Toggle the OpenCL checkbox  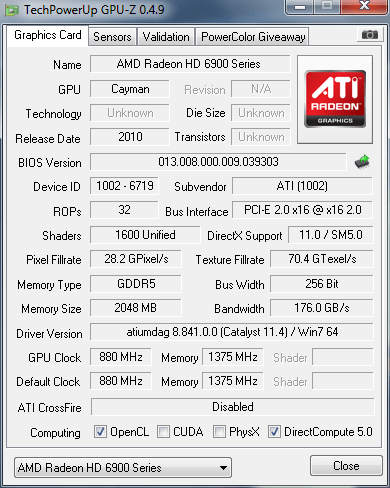100,432
